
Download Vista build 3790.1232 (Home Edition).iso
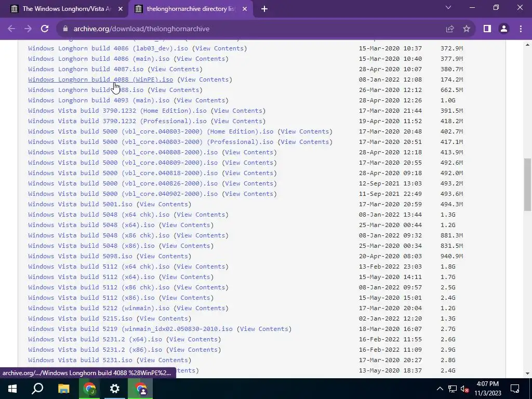click(117, 111)
